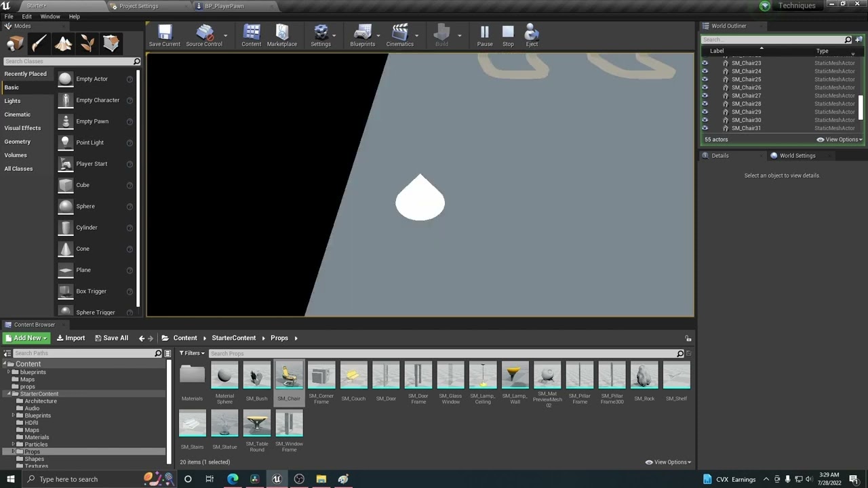Select the Landscape mode icon

click(x=64, y=44)
